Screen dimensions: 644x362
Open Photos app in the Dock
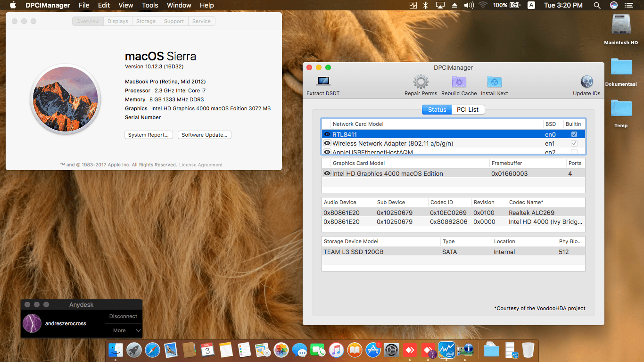[x=281, y=350]
